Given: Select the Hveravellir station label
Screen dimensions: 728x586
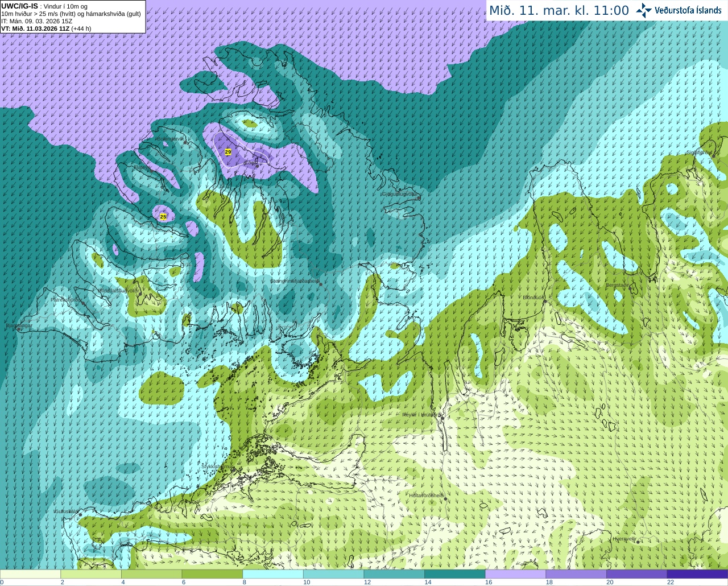Looking at the screenshot, I should pos(624,539).
